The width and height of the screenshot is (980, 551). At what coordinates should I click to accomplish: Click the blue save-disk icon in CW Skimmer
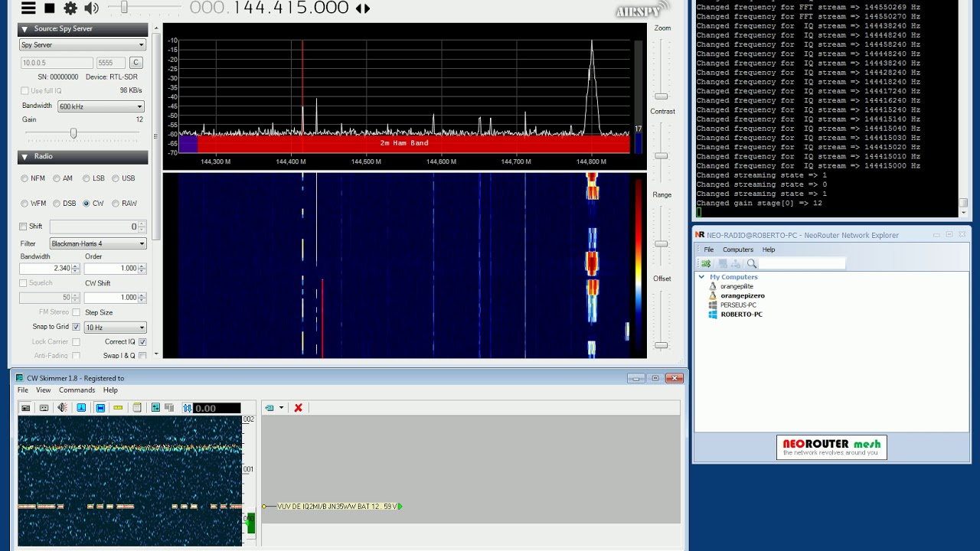pos(100,408)
